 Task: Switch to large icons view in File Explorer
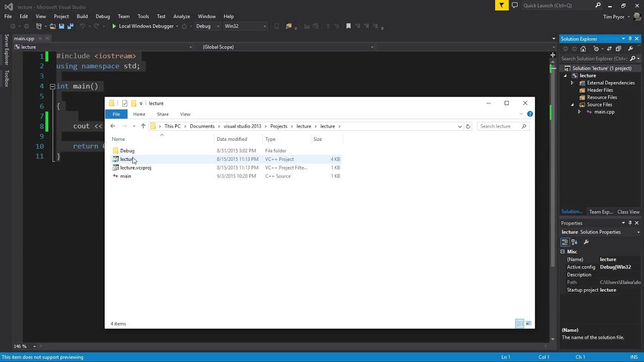pos(528,324)
